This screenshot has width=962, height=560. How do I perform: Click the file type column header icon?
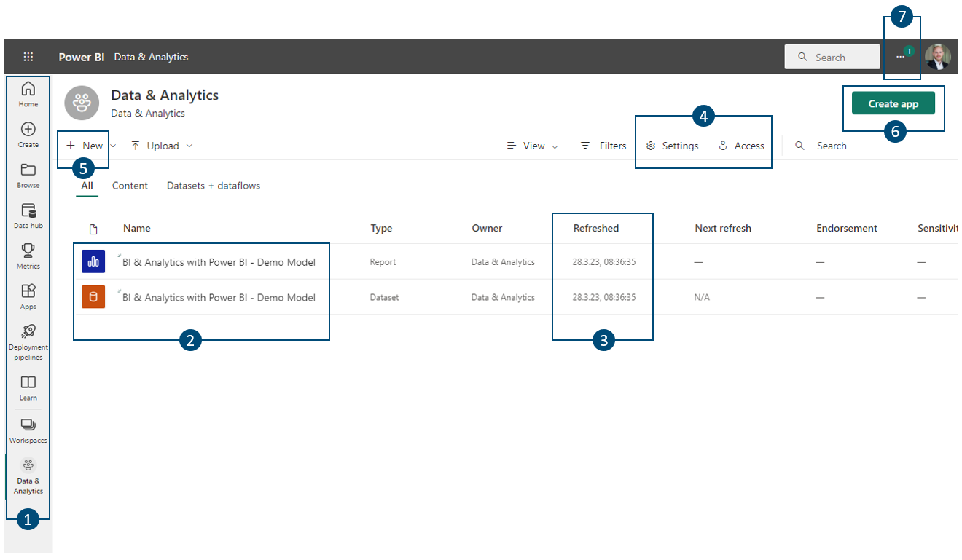(x=93, y=229)
